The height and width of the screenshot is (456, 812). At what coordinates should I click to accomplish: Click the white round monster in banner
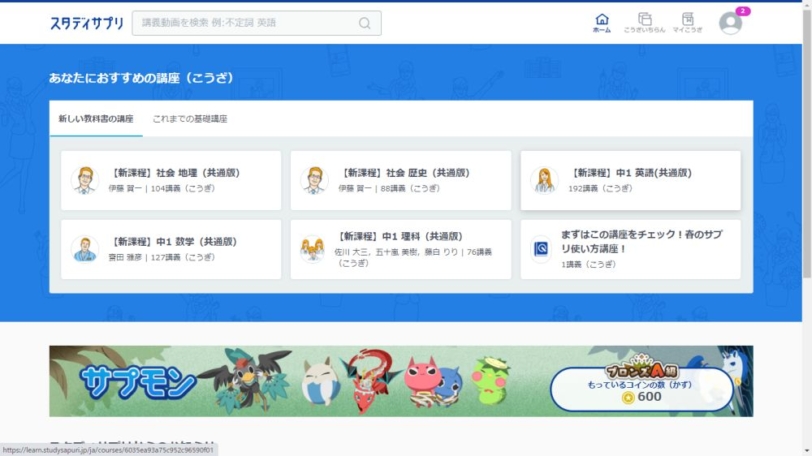coord(320,382)
